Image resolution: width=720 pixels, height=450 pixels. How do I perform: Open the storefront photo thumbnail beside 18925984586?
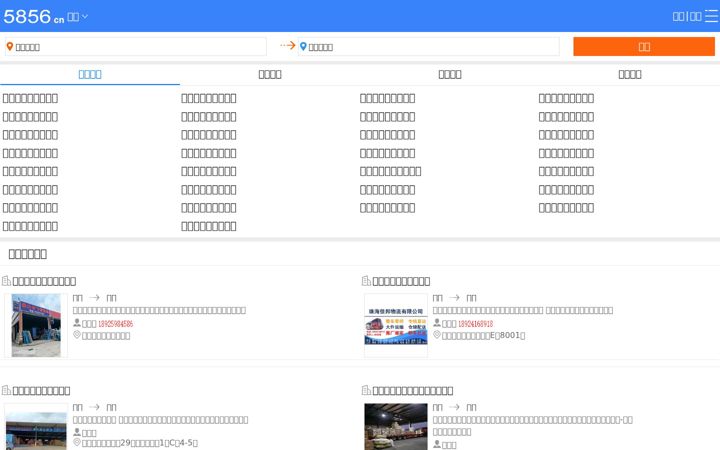36,326
